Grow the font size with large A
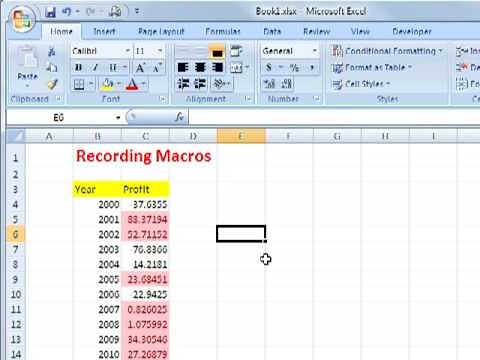Viewport: 480px width, 360px height. (x=140, y=68)
